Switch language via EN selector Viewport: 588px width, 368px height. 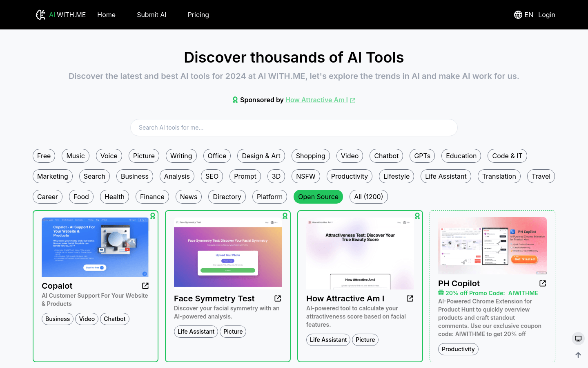pos(529,15)
